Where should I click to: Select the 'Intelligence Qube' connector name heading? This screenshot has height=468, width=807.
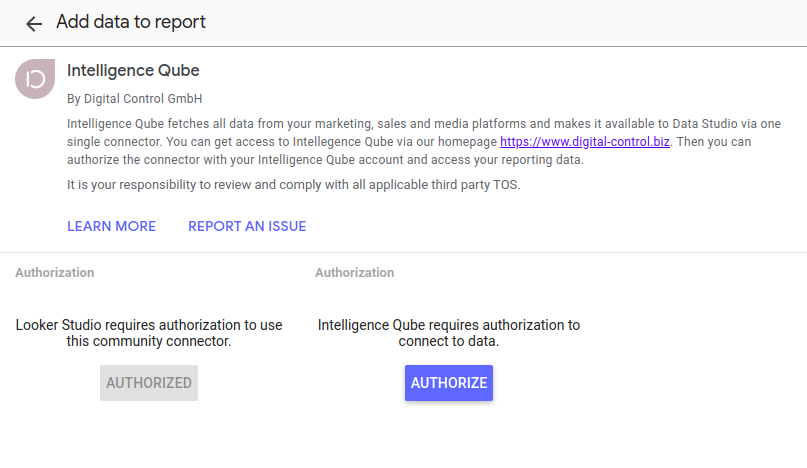pyautogui.click(x=133, y=71)
